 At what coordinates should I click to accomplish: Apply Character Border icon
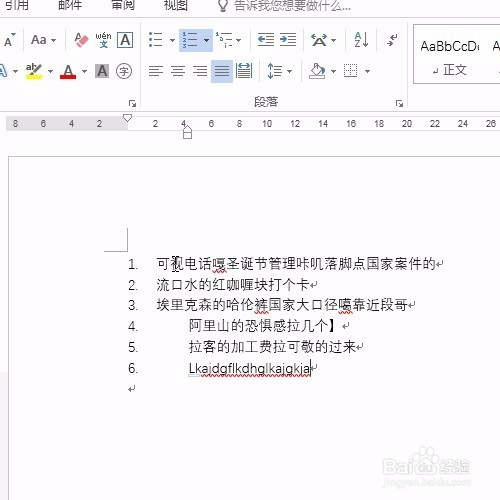125,40
